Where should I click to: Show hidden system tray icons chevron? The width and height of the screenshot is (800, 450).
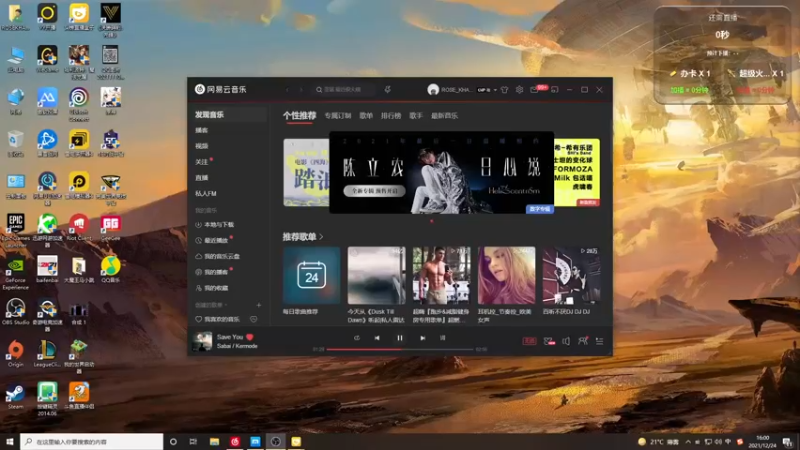pos(688,441)
